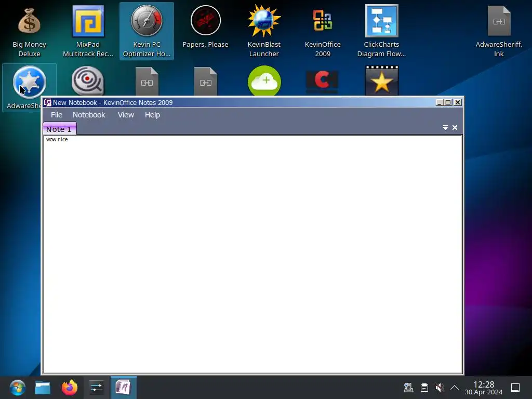Image resolution: width=532 pixels, height=399 pixels.
Task: Select the second gray broken-link file icon
Action: pos(205,82)
